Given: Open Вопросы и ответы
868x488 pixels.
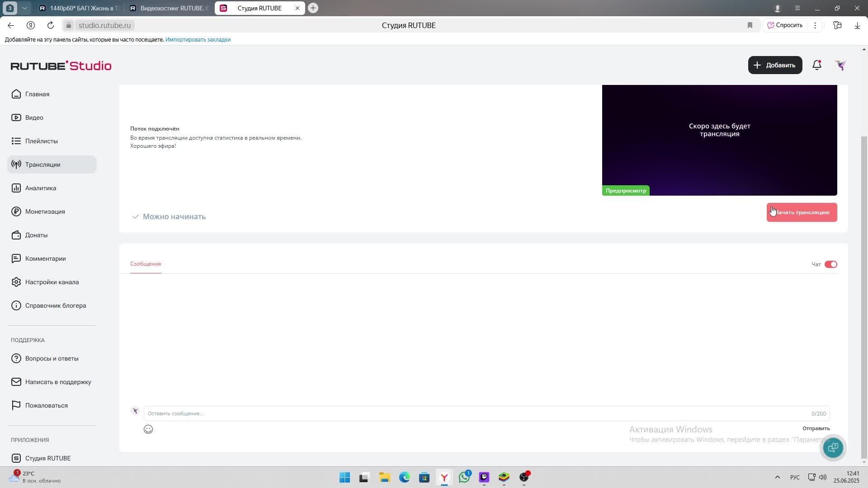Looking at the screenshot, I should point(52,358).
